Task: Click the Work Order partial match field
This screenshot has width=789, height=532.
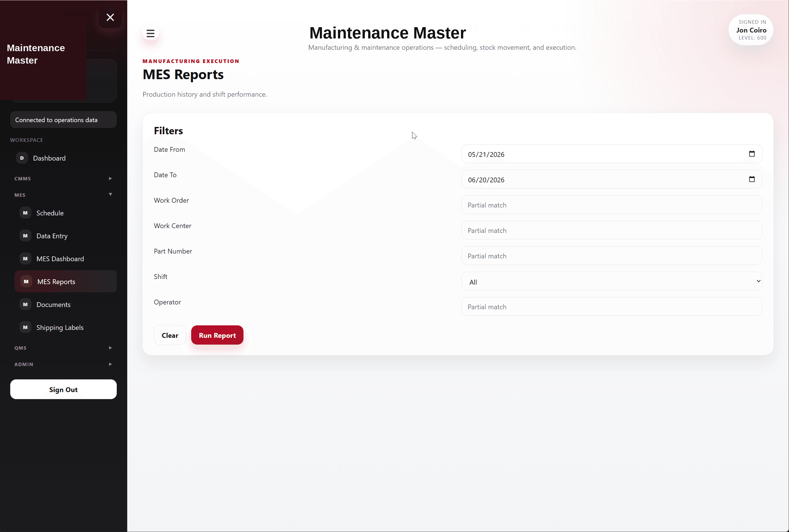Action: click(611, 205)
